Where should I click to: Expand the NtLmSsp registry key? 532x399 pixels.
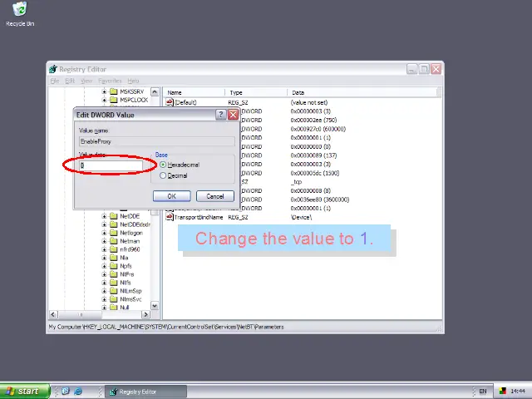click(x=104, y=291)
